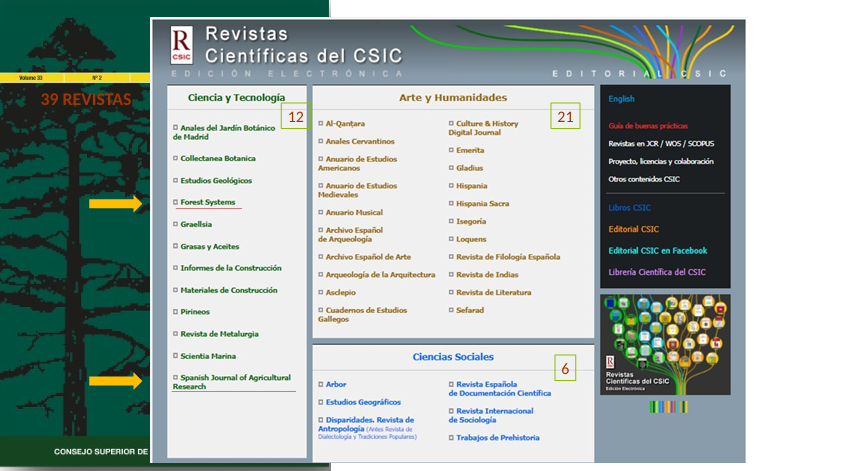Select Anales Cervantinos journal

360,142
